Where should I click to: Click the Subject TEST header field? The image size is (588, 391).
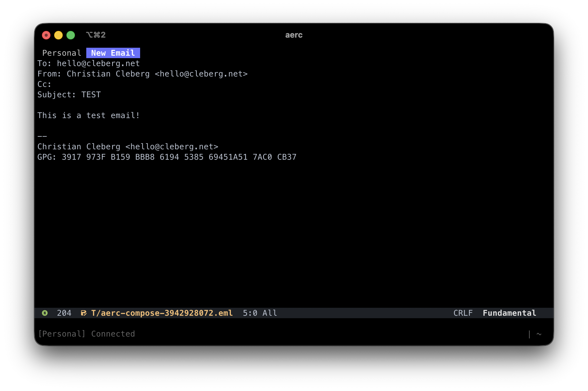click(69, 94)
